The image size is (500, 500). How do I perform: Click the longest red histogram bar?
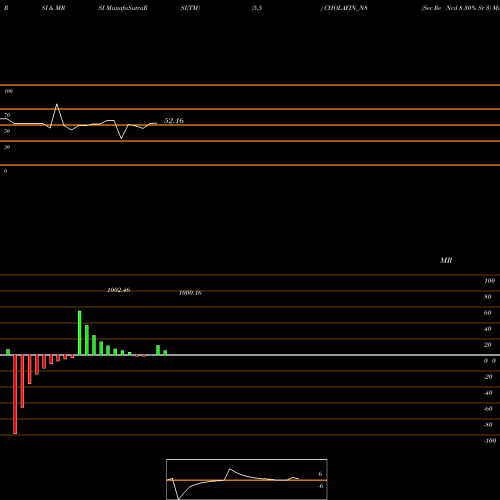pyautogui.click(x=15, y=394)
